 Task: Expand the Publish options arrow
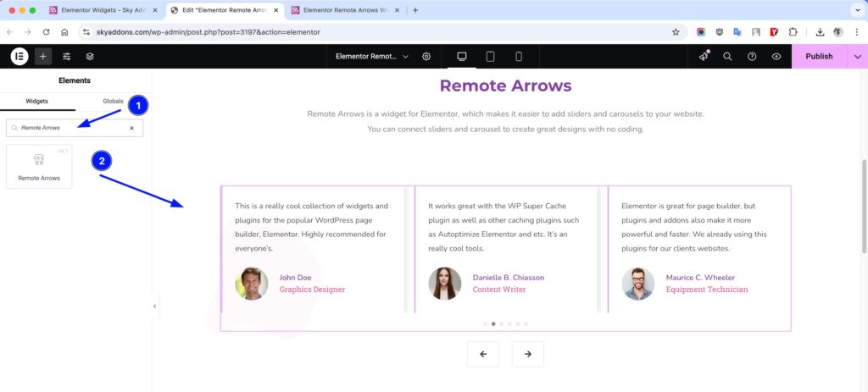click(x=858, y=57)
